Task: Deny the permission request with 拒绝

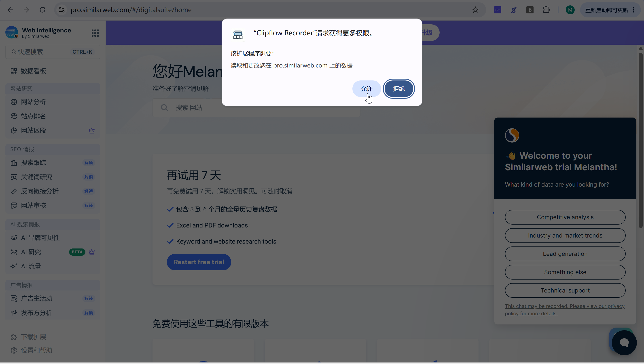Action: [x=399, y=89]
